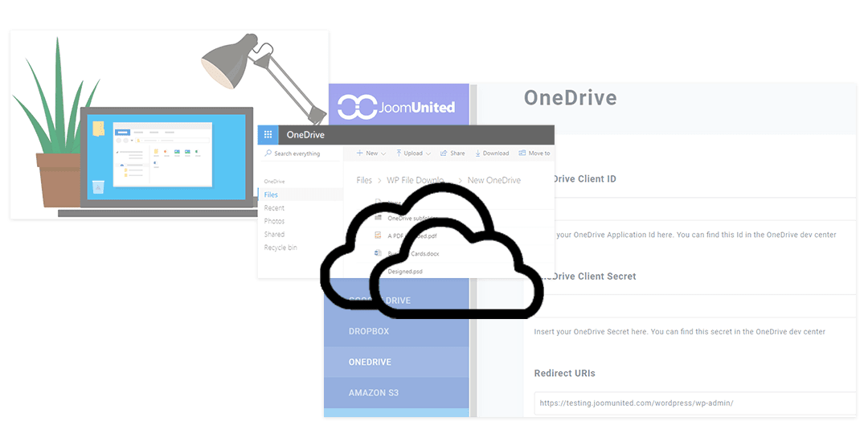This screenshot has width=868, height=434.
Task: Open the DROPBOX settings tab
Action: click(x=369, y=331)
